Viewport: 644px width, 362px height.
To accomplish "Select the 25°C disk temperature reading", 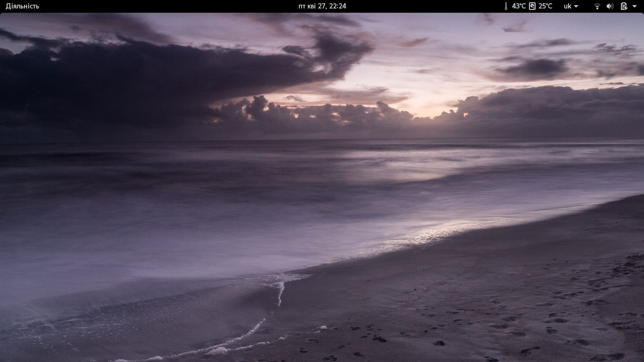I will pos(545,6).
